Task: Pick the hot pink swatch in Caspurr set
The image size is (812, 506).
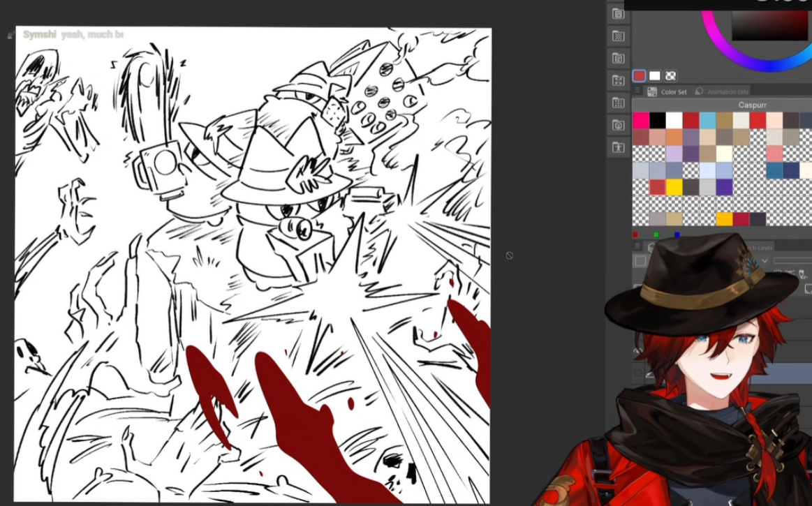Action: click(640, 120)
